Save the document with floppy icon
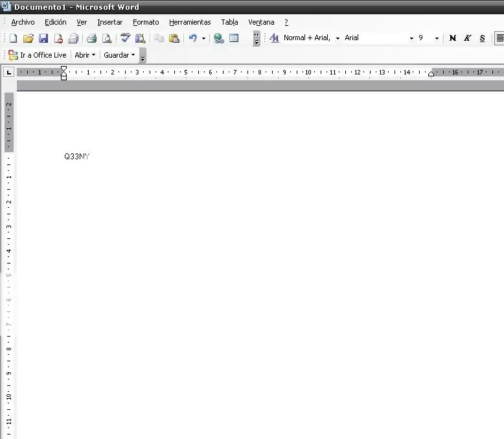Image resolution: width=504 pixels, height=439 pixels. (x=43, y=38)
